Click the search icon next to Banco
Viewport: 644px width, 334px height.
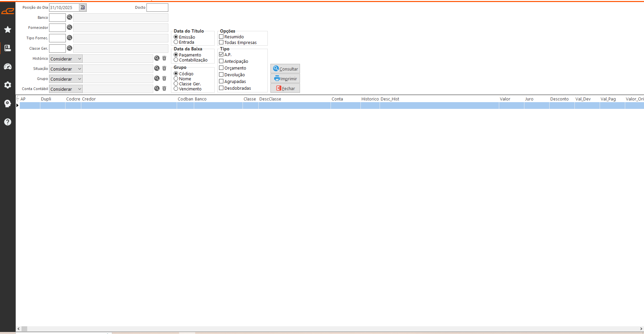pyautogui.click(x=70, y=17)
